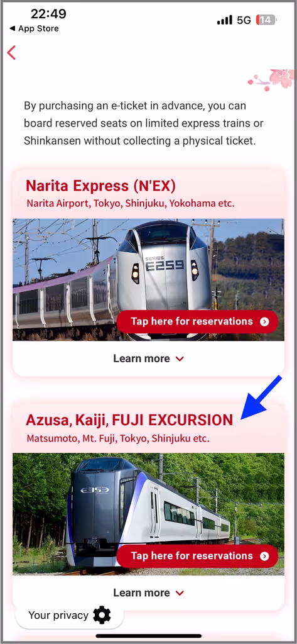Expand Learn more under Narita Express
This screenshot has width=297, height=644.
tap(148, 358)
